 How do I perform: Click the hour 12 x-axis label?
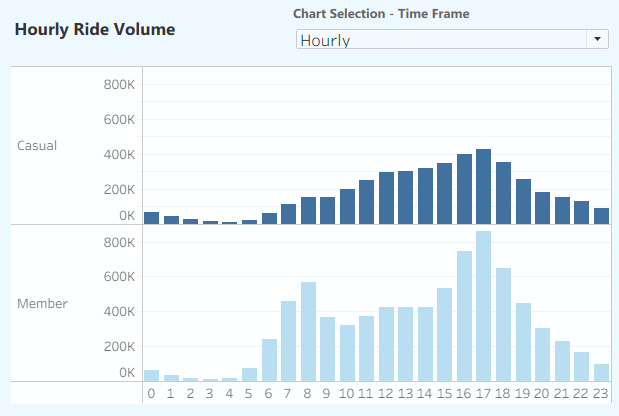point(386,393)
